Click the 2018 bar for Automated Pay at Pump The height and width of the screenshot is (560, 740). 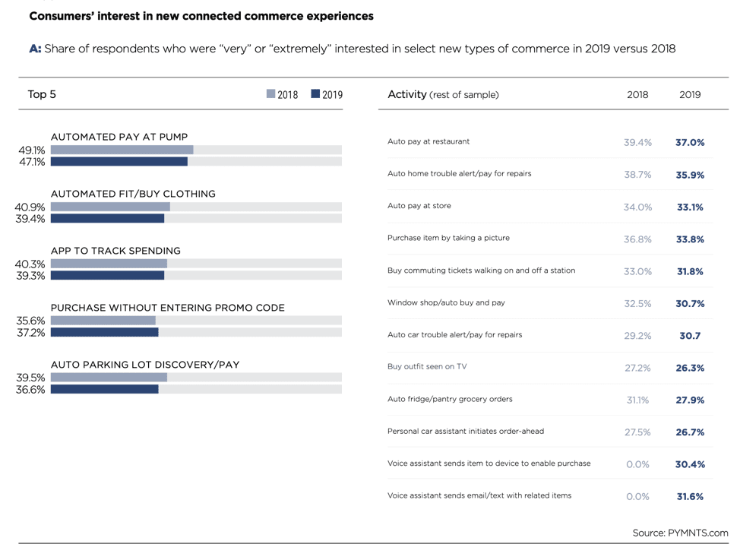[122, 150]
